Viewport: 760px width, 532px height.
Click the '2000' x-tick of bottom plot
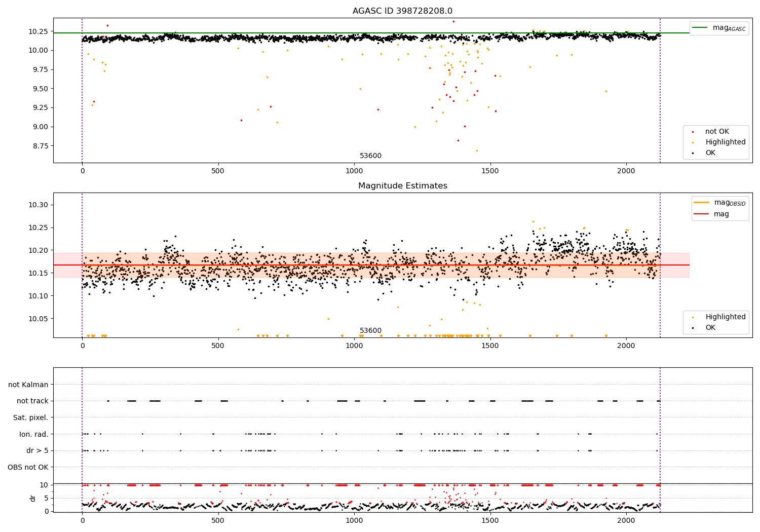[x=626, y=521]
